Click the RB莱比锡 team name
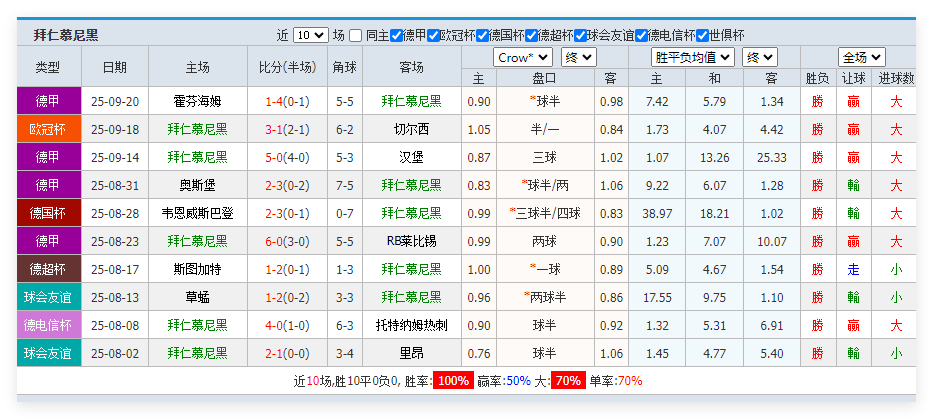The image size is (933, 419). pyautogui.click(x=411, y=241)
